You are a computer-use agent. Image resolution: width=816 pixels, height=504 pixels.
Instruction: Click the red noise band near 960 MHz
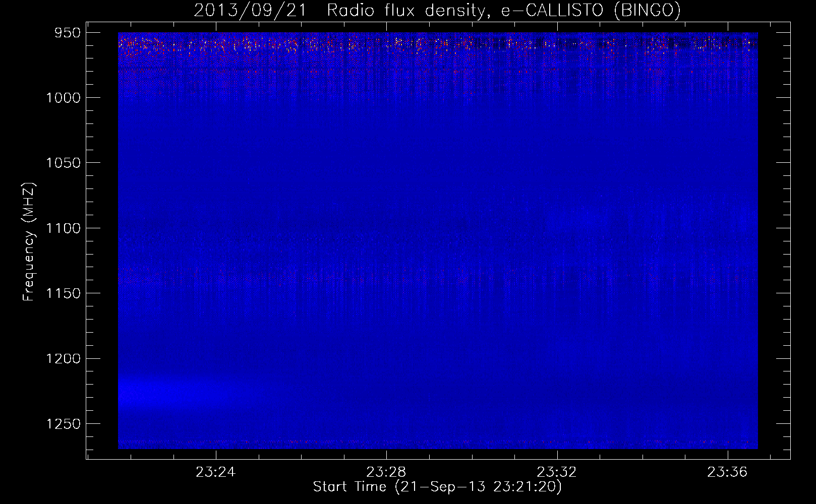(438, 44)
